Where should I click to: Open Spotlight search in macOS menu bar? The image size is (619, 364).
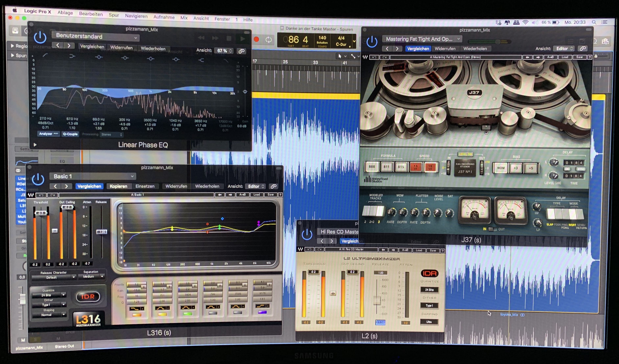click(594, 22)
